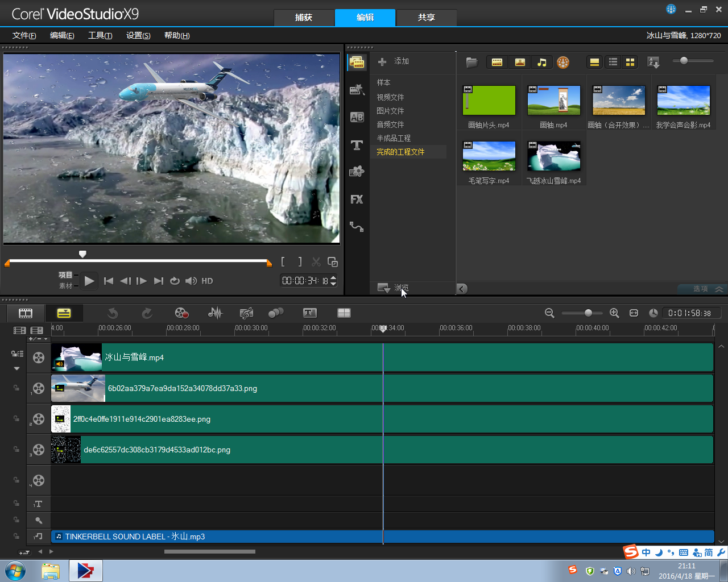Switch to the 捕获 (Capture) tab
Image resolution: width=728 pixels, height=582 pixels.
coord(304,18)
